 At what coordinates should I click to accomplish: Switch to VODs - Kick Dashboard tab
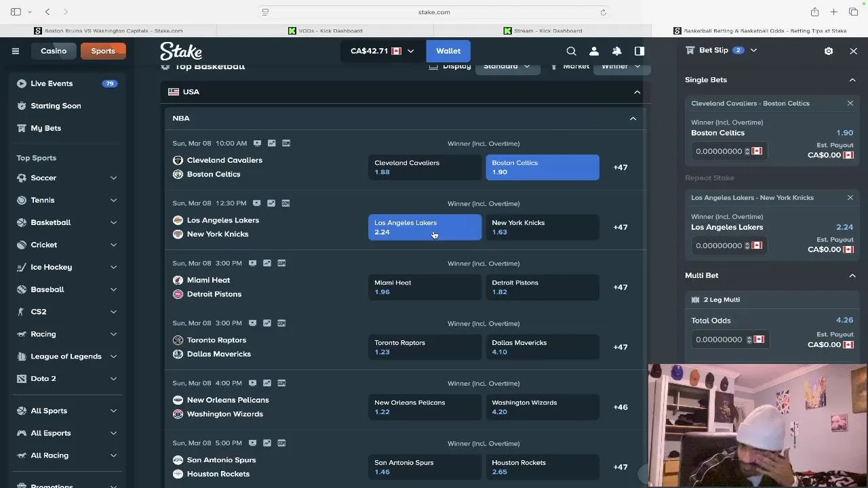tap(325, 30)
